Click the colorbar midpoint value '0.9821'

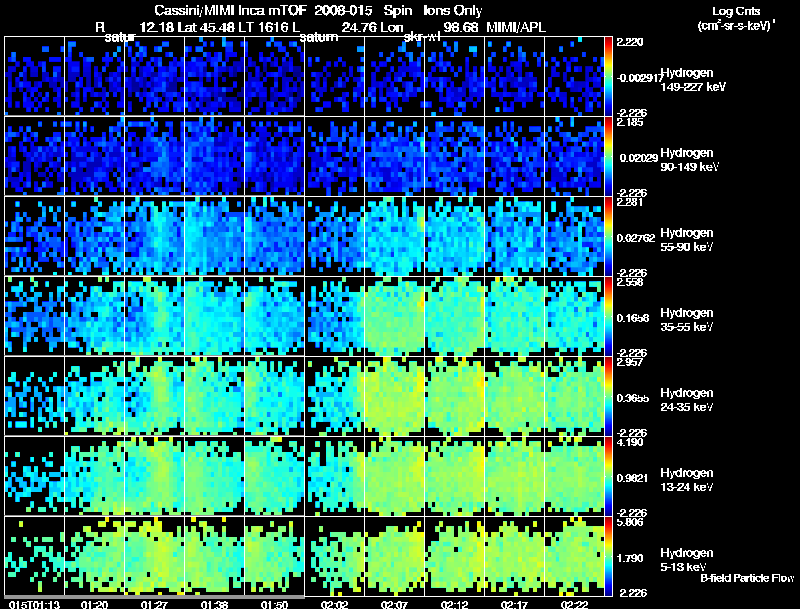pyautogui.click(x=633, y=478)
